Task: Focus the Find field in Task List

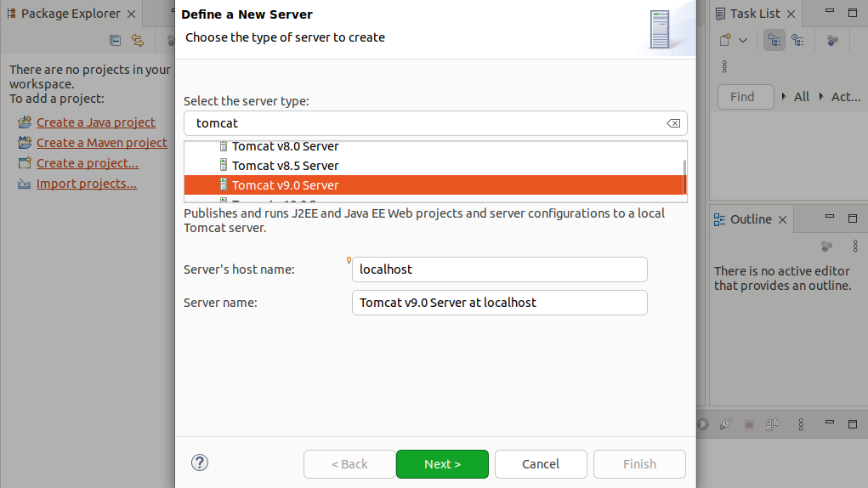Action: click(x=746, y=97)
